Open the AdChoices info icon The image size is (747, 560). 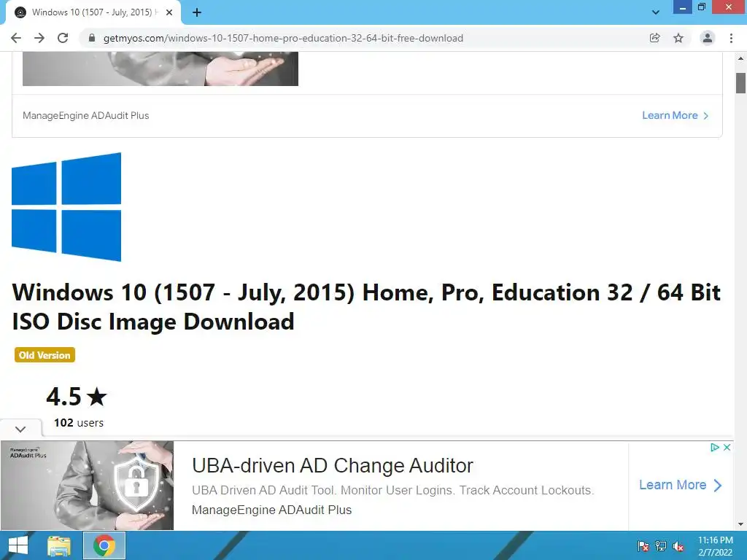[x=715, y=447]
